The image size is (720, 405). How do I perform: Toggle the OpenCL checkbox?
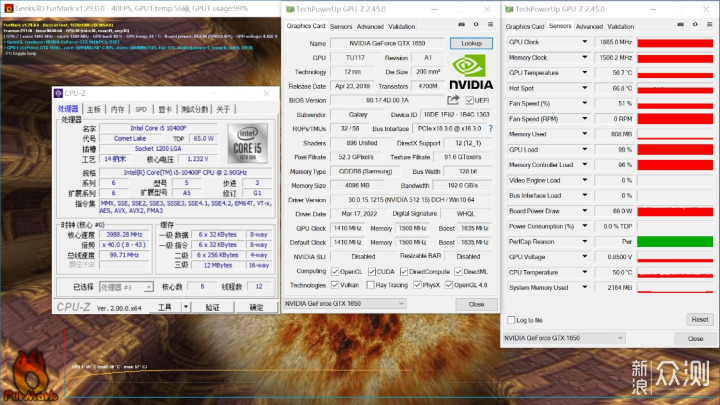click(335, 272)
